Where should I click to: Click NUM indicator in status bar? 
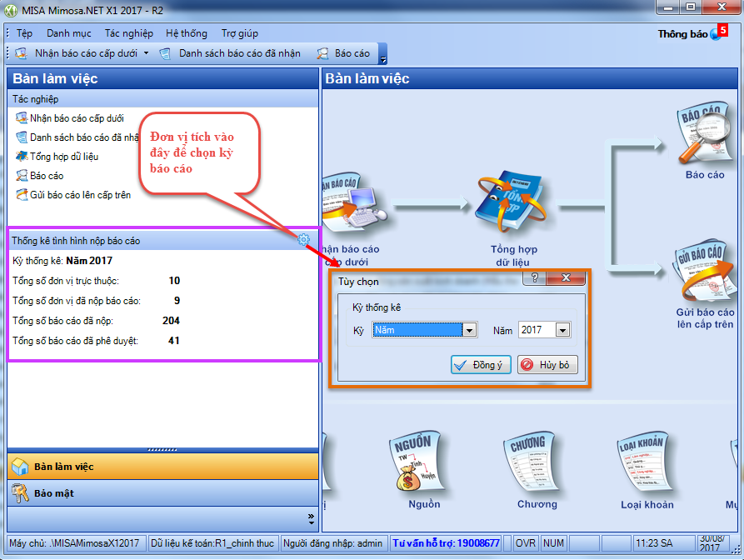tap(553, 543)
